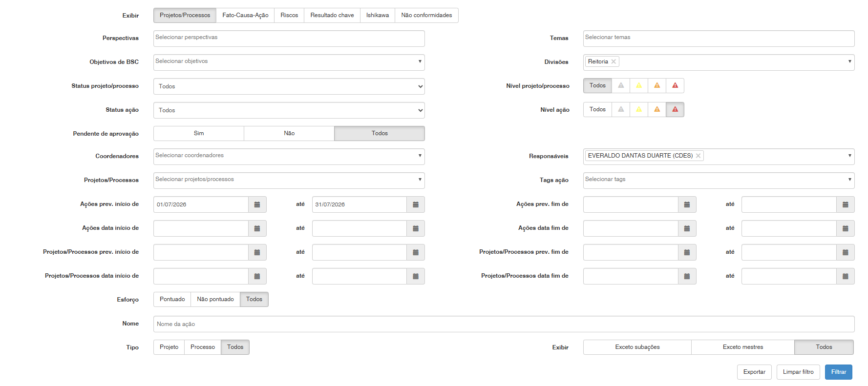Open calendar for Ações prev. início de

point(257,204)
